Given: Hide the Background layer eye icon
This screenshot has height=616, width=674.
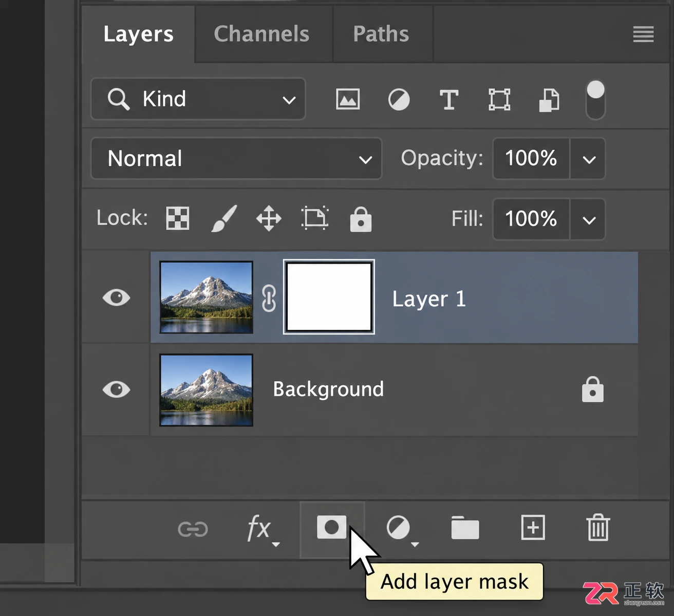Looking at the screenshot, I should point(116,389).
